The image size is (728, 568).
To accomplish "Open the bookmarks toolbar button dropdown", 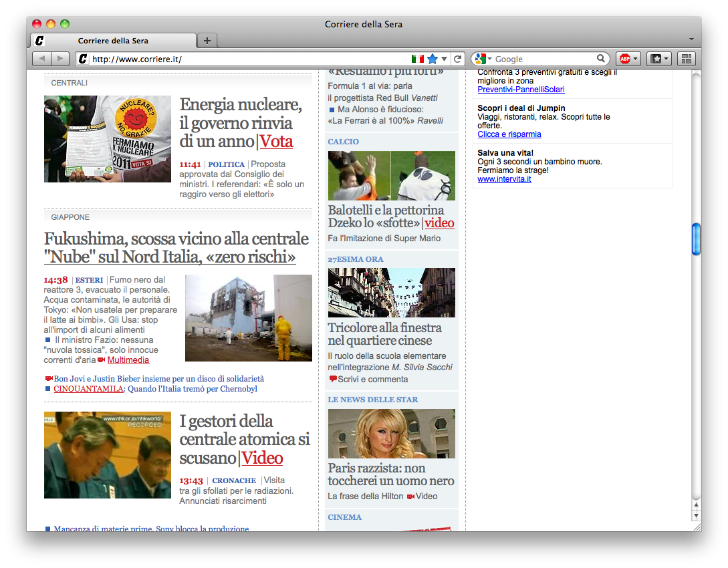I will 658,59.
